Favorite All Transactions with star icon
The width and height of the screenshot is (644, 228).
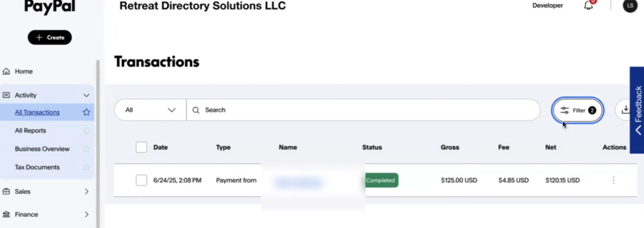click(x=86, y=112)
